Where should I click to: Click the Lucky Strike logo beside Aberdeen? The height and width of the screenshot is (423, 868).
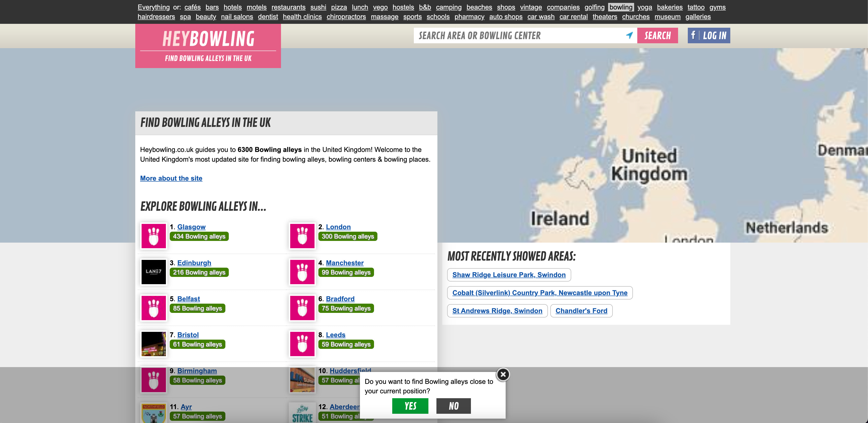(x=302, y=413)
